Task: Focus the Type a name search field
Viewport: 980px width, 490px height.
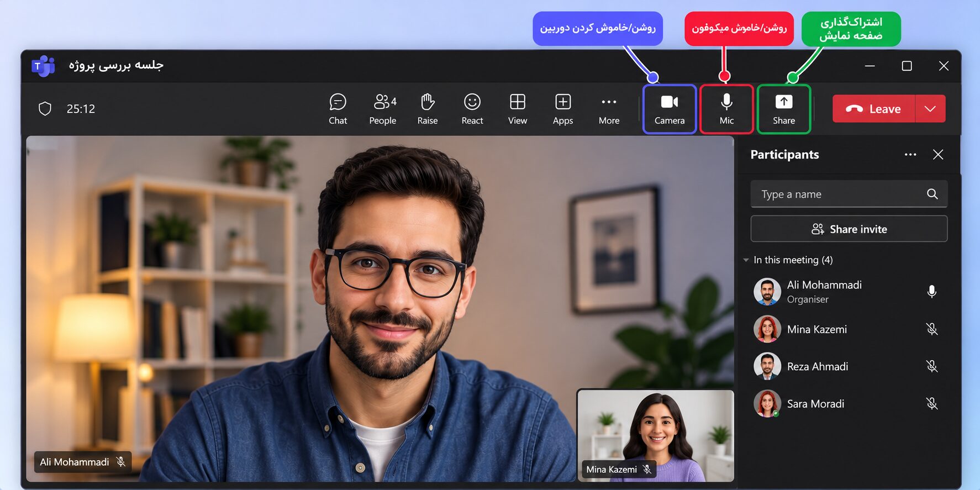Action: pos(849,194)
